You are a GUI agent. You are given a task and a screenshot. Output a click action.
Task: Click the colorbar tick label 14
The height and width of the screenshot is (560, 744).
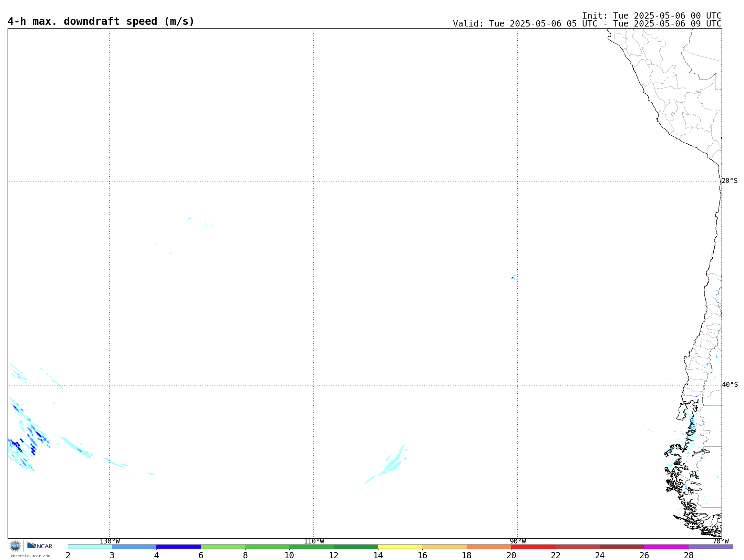pyautogui.click(x=378, y=555)
